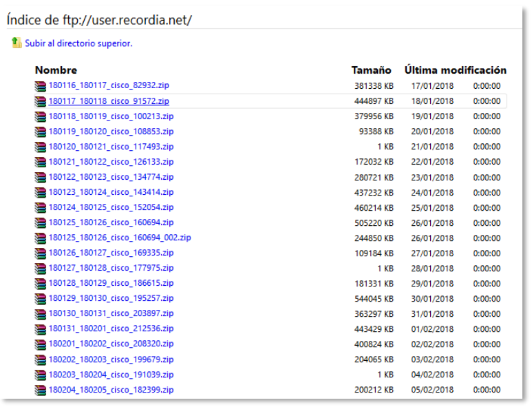Click the Tamaño column header
The width and height of the screenshot is (532, 407).
(371, 70)
